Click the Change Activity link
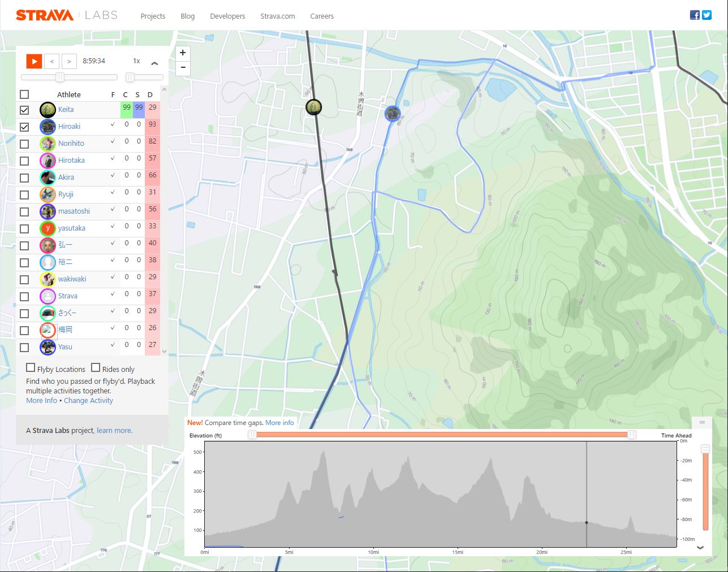Viewport: 728px width, 572px height. tap(88, 400)
